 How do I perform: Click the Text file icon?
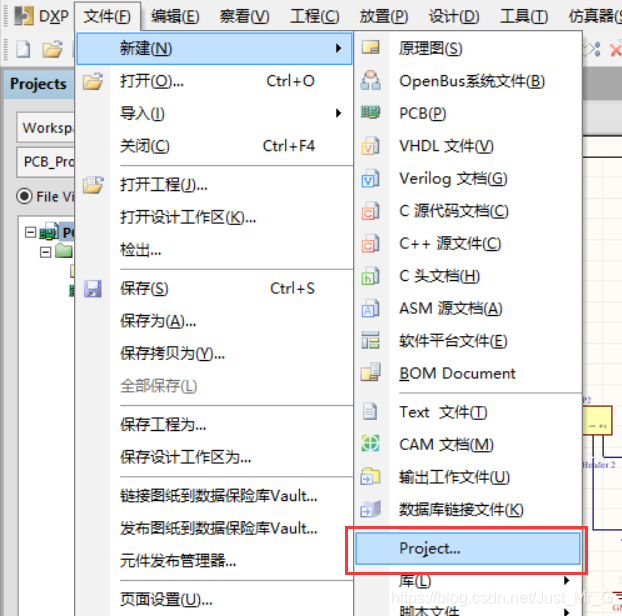(x=370, y=411)
